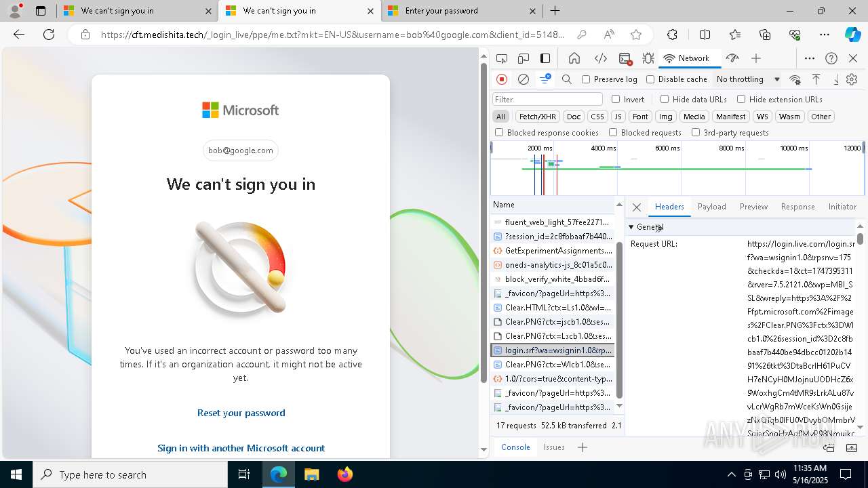Open the Copilot sidebar icon

[852, 35]
